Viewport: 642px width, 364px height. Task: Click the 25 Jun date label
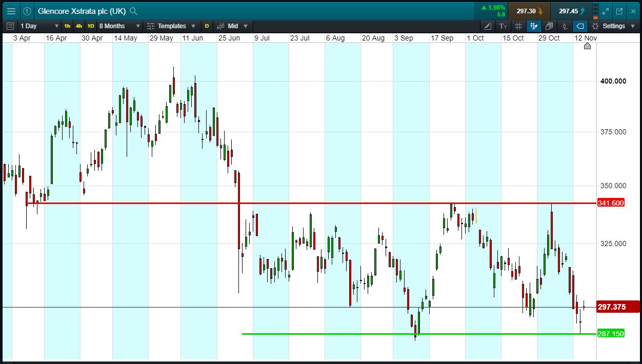[x=229, y=38]
